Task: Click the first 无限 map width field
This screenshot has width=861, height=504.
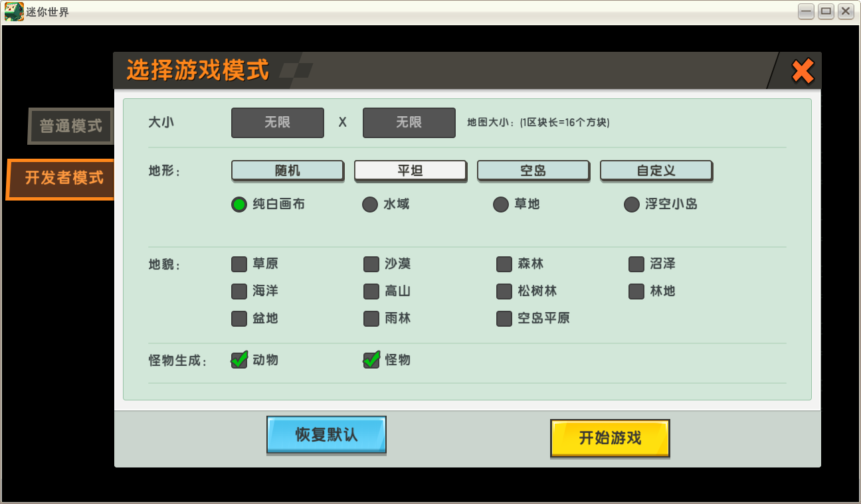Action: (278, 123)
